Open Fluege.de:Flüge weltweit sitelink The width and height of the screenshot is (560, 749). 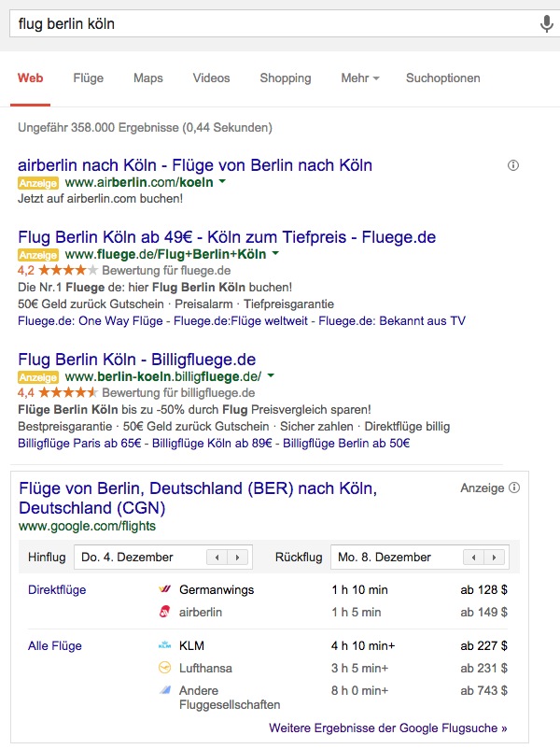click(x=241, y=321)
